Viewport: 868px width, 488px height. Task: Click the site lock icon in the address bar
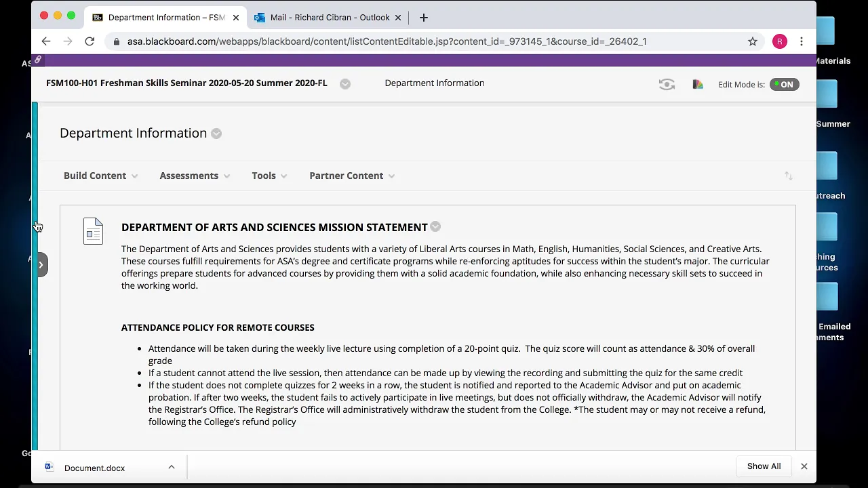[117, 41]
